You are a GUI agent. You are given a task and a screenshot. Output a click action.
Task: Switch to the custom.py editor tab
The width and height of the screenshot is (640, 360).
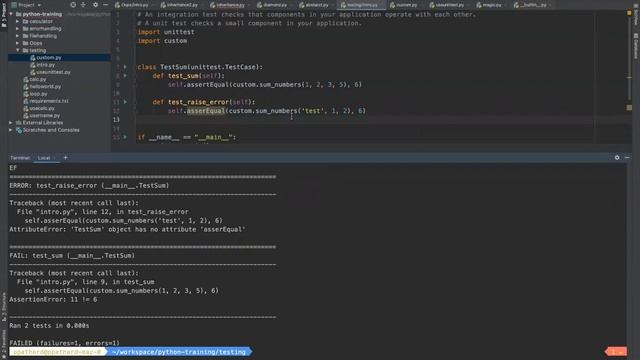pyautogui.click(x=404, y=5)
